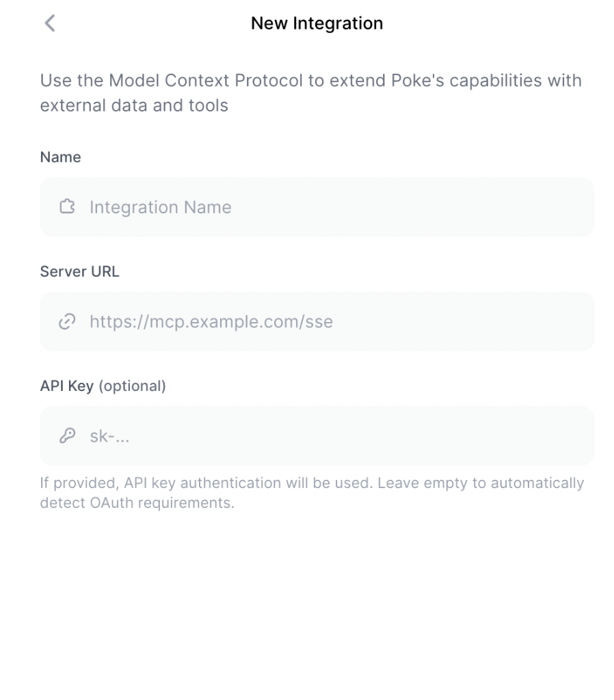Viewport: 614px width, 700px height.
Task: Click the key icon in API Key field
Action: tap(66, 436)
